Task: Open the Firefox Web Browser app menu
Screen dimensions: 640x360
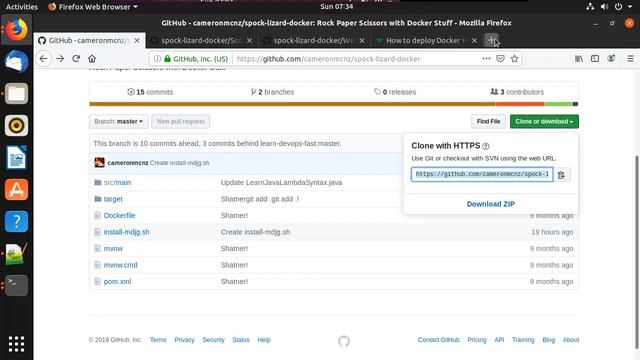Action: pos(93,7)
